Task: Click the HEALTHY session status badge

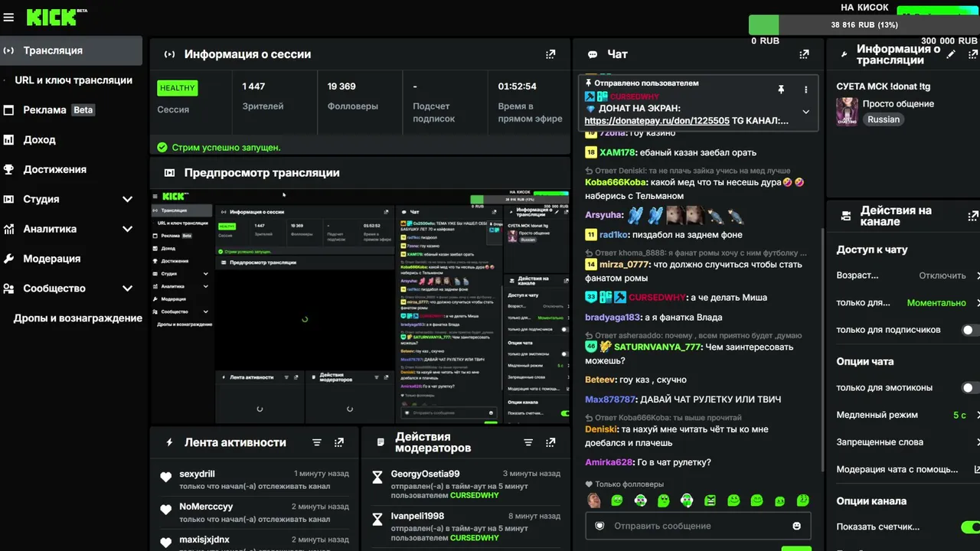Action: (178, 88)
